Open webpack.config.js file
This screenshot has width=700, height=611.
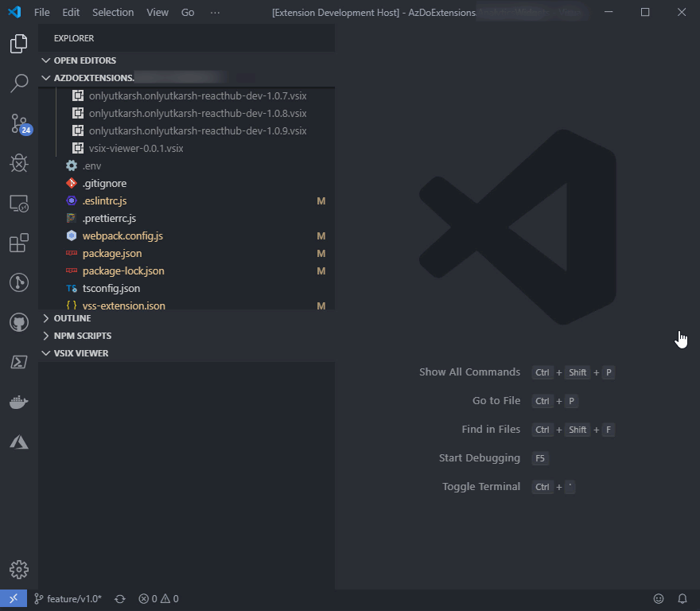tap(187, 235)
